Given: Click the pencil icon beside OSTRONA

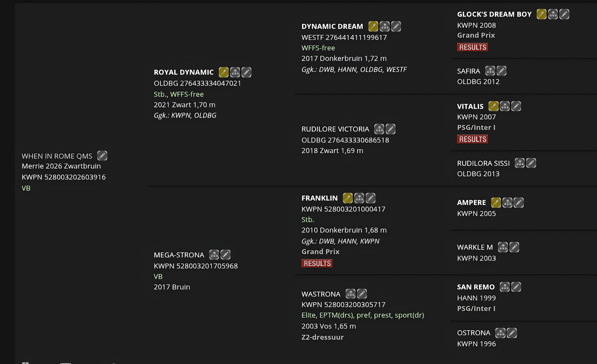Looking at the screenshot, I should (511, 333).
